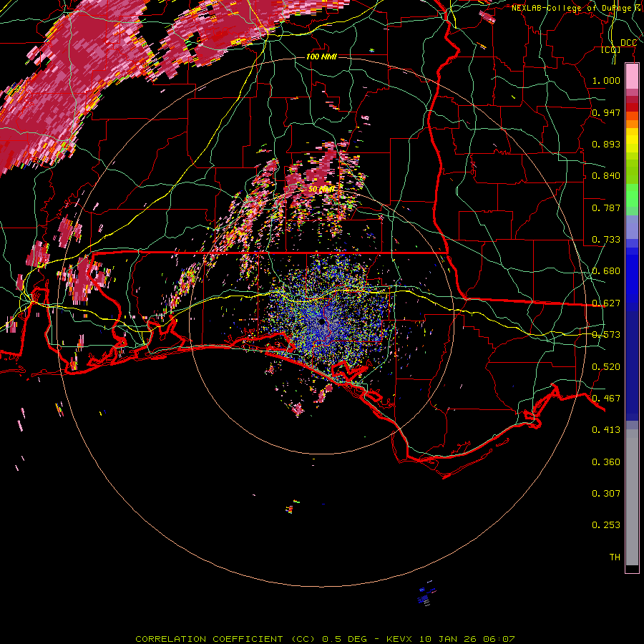Viewport: 644px width, 644px height.
Task: Click the 0.520 scale value
Action: pyautogui.click(x=606, y=367)
